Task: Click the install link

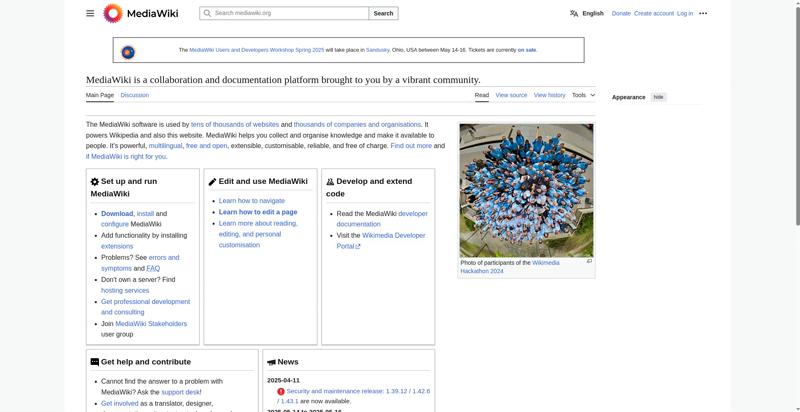Action: (x=145, y=214)
